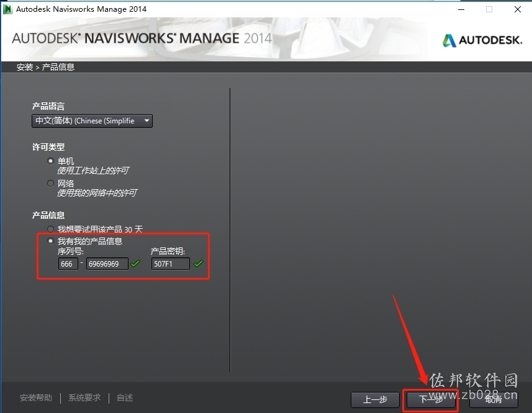Open the 系统要求 link
The image size is (532, 413).
tap(84, 397)
